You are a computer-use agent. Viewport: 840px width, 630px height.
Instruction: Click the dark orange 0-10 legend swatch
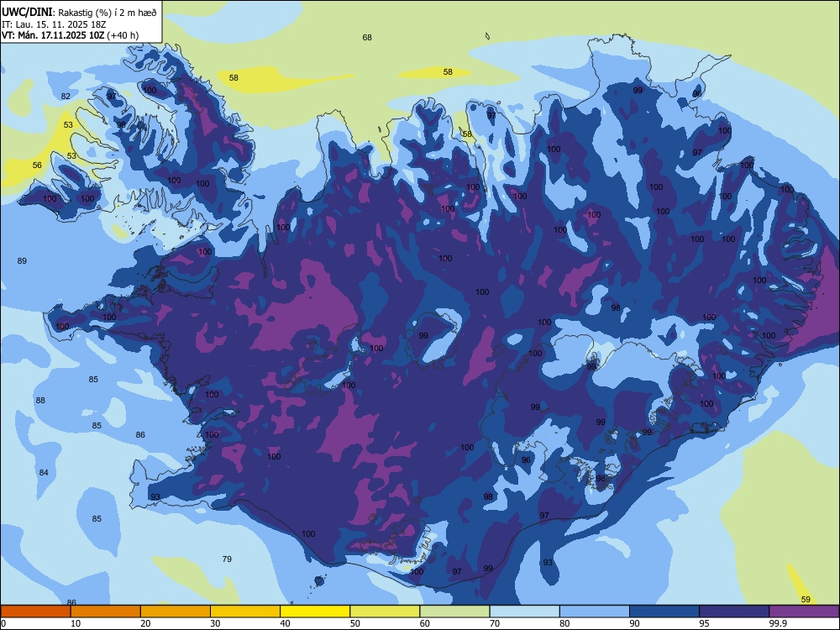35,612
